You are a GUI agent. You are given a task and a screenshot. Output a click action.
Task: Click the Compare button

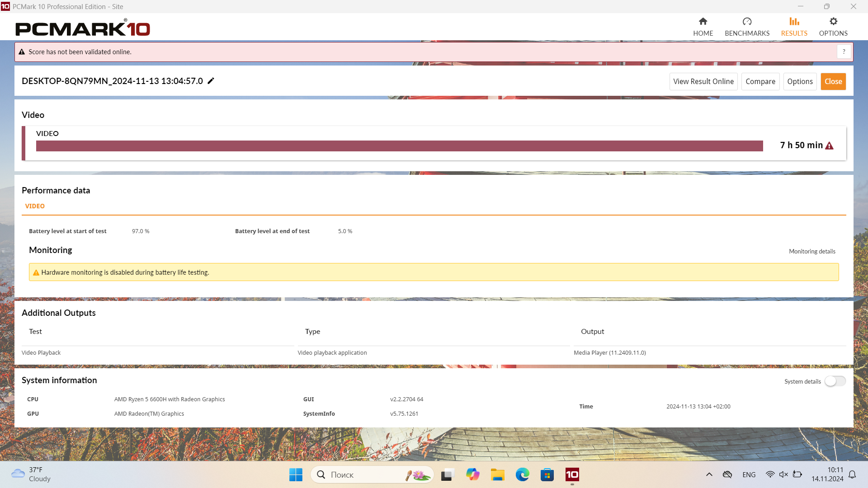tap(760, 81)
